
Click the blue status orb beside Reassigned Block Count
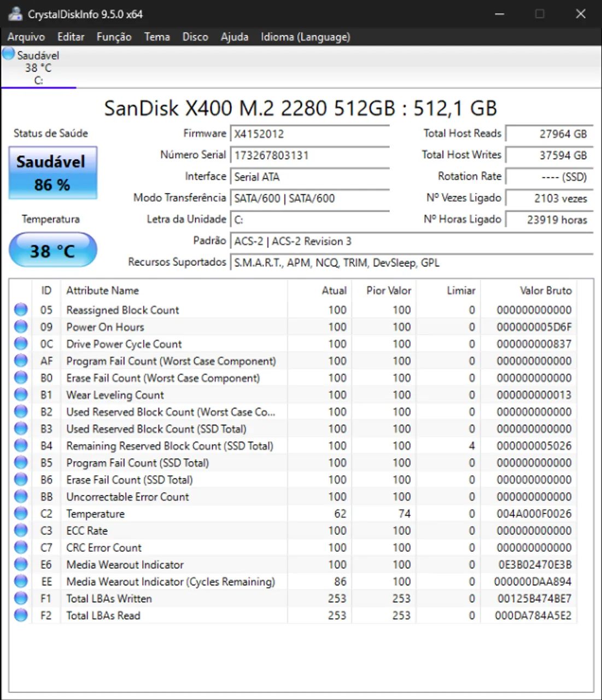click(21, 310)
